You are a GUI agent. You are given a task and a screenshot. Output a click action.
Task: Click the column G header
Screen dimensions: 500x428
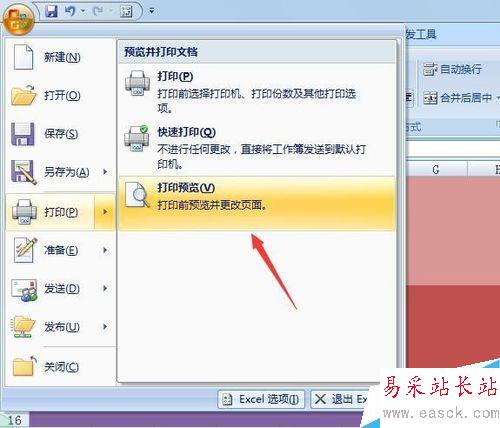[x=436, y=169]
